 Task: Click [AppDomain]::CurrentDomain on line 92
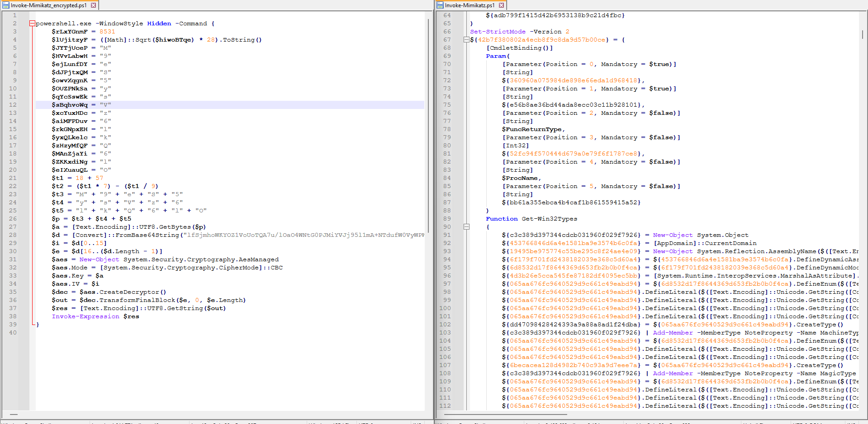pyautogui.click(x=705, y=243)
